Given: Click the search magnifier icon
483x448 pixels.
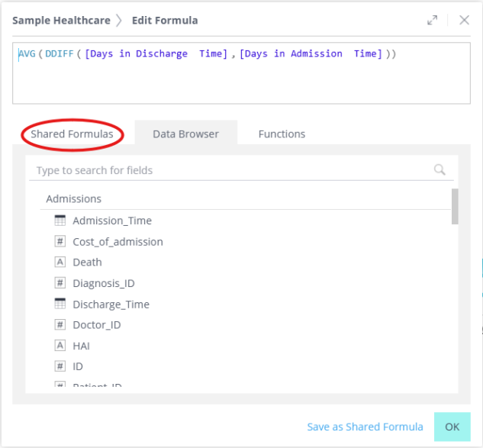Looking at the screenshot, I should (x=440, y=170).
